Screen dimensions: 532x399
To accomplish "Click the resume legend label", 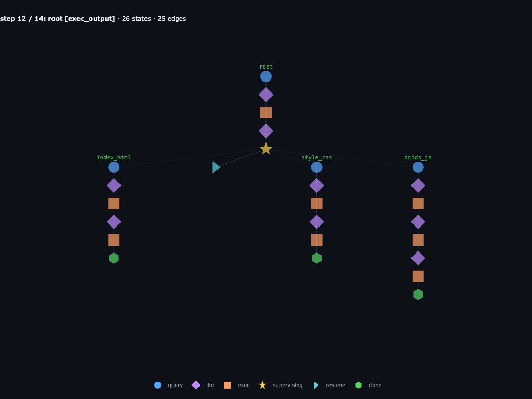I will tap(336, 385).
